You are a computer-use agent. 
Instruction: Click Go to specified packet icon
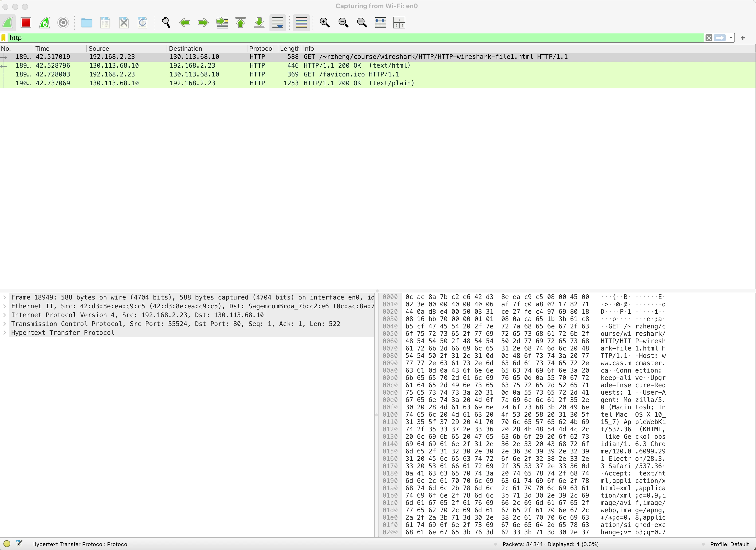pyautogui.click(x=222, y=23)
